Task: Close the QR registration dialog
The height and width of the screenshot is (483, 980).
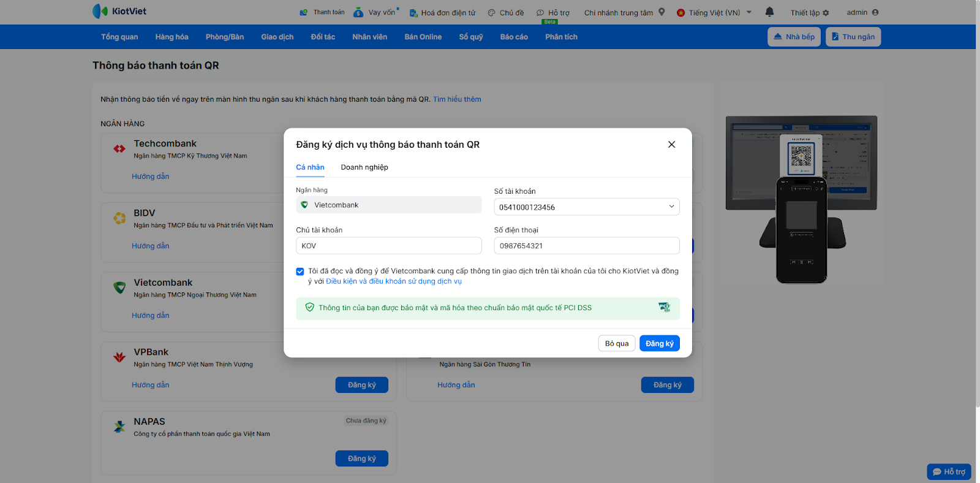Action: tap(671, 145)
